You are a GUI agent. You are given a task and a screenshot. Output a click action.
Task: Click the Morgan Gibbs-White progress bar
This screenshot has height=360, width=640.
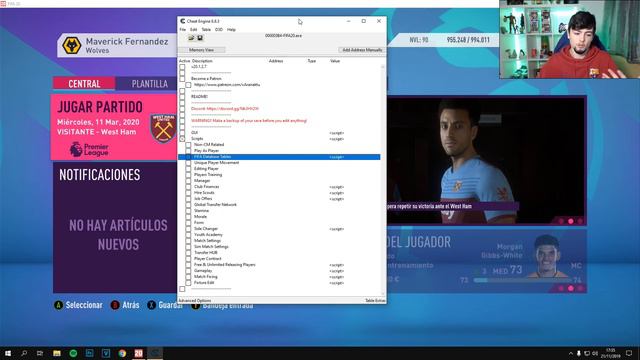(522, 280)
